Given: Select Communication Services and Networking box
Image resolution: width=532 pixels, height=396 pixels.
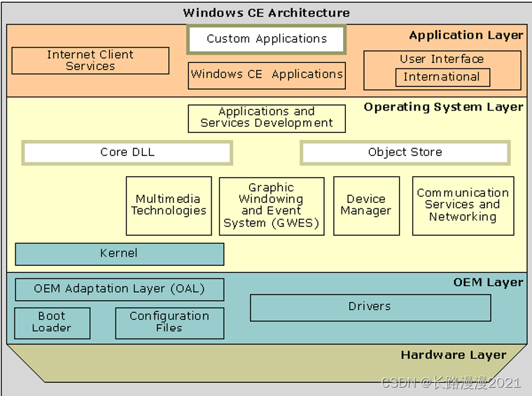Looking at the screenshot, I should [x=463, y=206].
